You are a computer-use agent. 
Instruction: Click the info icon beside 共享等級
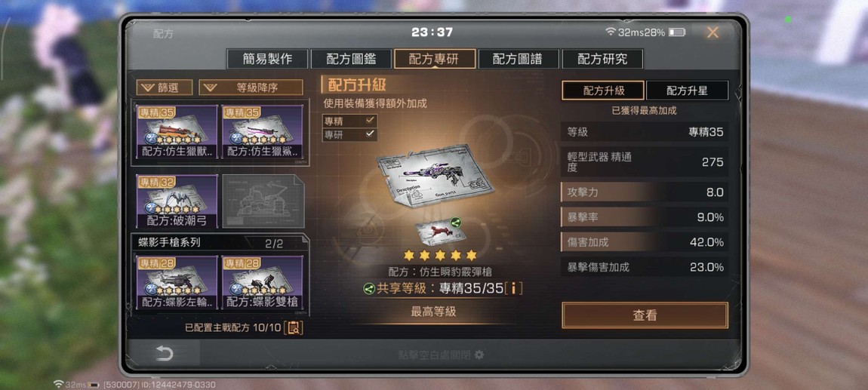click(x=514, y=288)
